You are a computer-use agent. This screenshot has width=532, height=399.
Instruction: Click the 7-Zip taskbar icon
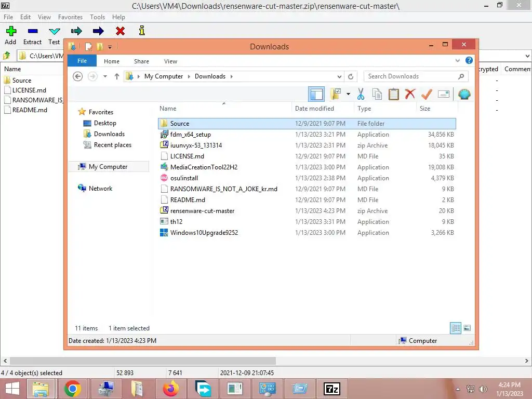[332, 389]
